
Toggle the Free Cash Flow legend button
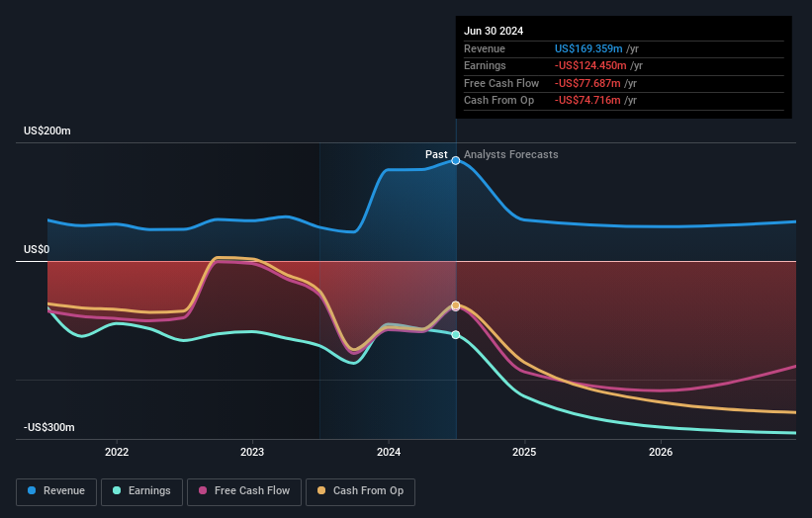tap(244, 491)
